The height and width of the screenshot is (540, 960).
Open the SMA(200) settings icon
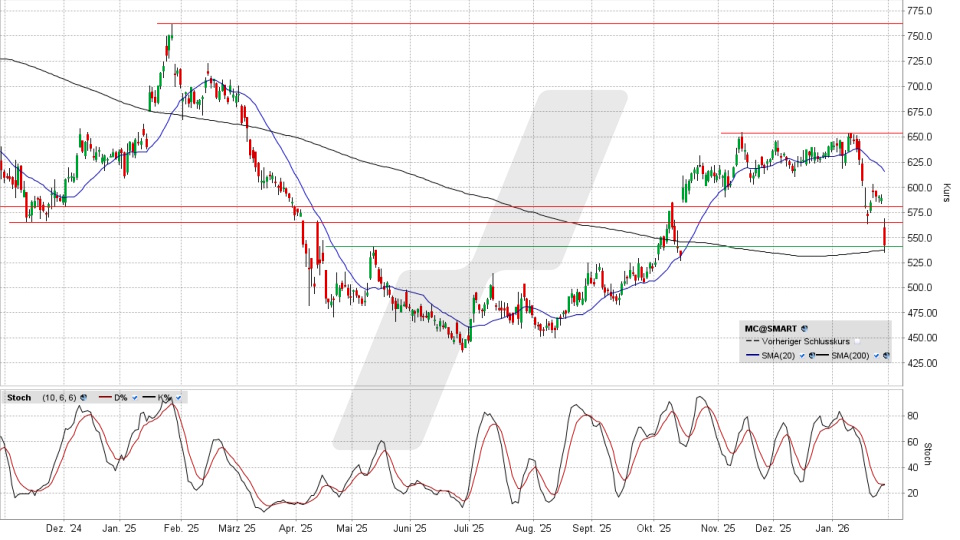click(x=886, y=355)
